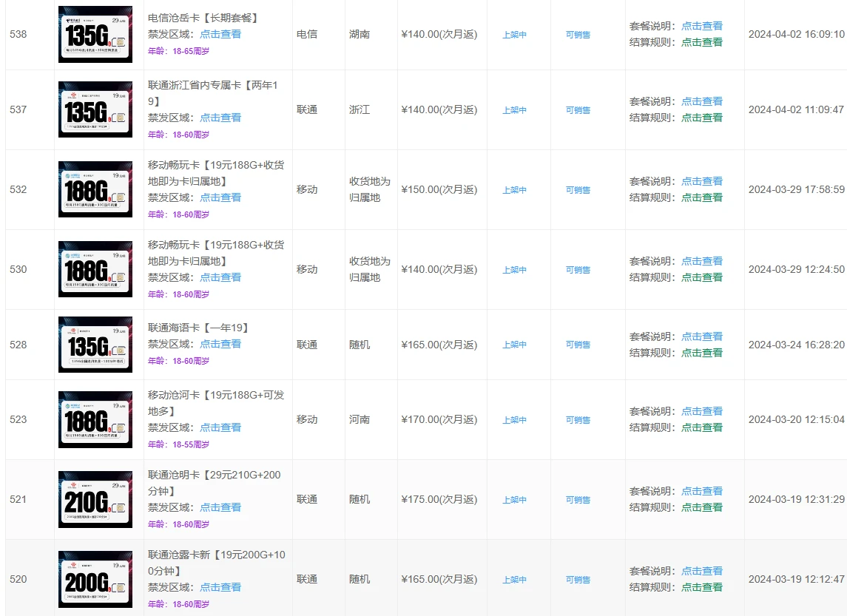Open 套餐说明 点击查看 for row 520
The image size is (847, 616).
point(702,571)
